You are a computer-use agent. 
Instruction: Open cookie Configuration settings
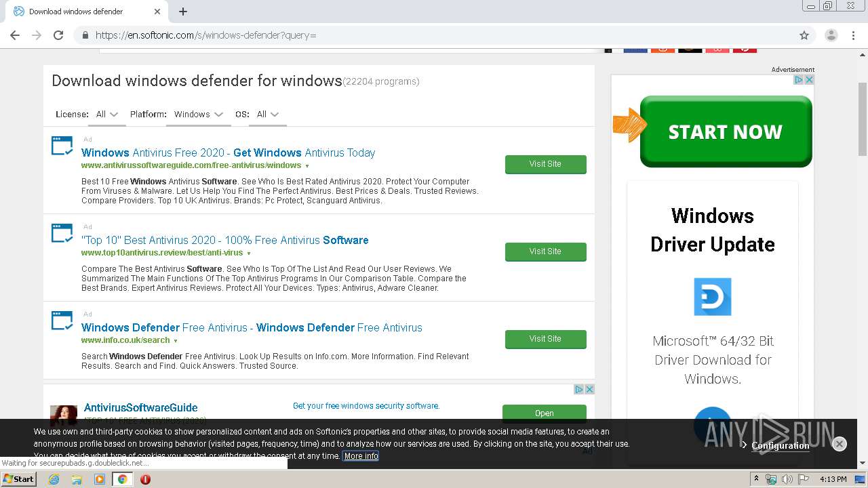[x=780, y=445]
